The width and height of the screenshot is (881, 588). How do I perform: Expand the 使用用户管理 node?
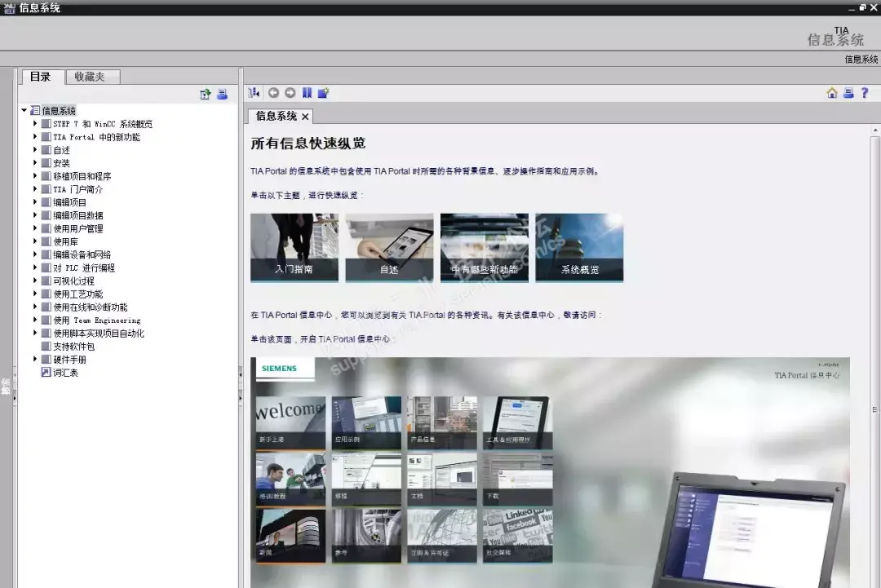(x=35, y=228)
